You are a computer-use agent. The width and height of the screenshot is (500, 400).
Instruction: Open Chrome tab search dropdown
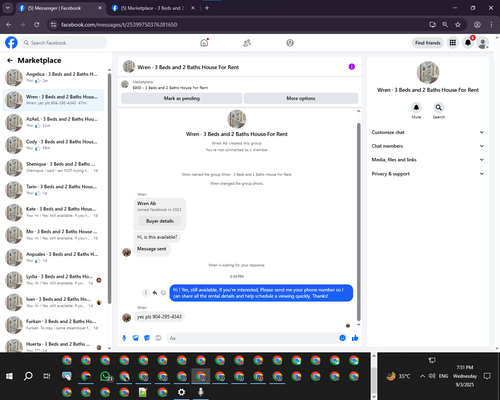point(8,8)
